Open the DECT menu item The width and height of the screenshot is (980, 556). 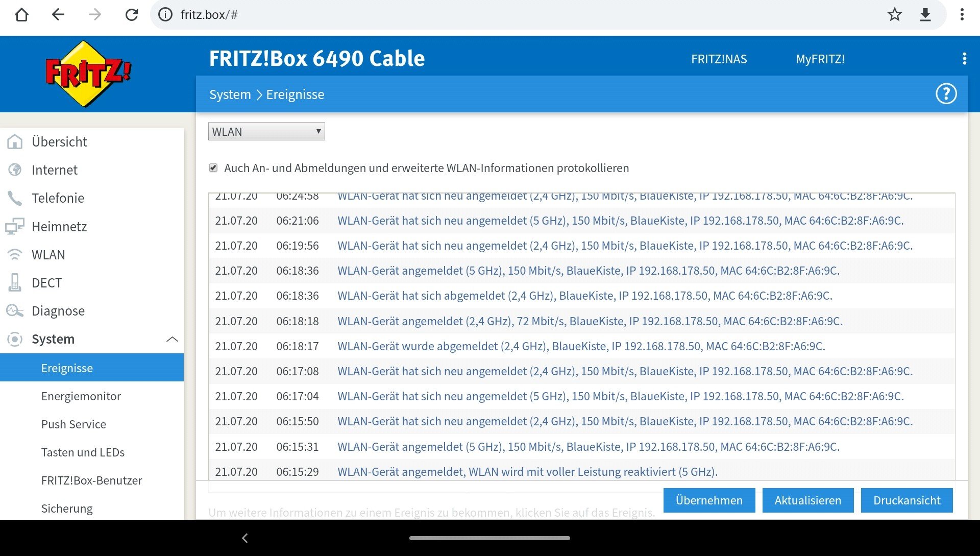coord(47,282)
